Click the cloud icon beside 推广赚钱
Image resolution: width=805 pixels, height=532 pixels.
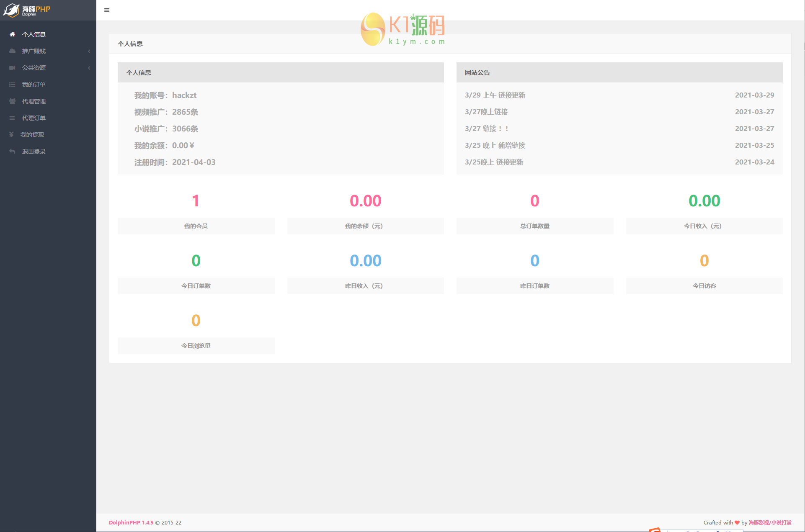pyautogui.click(x=12, y=51)
